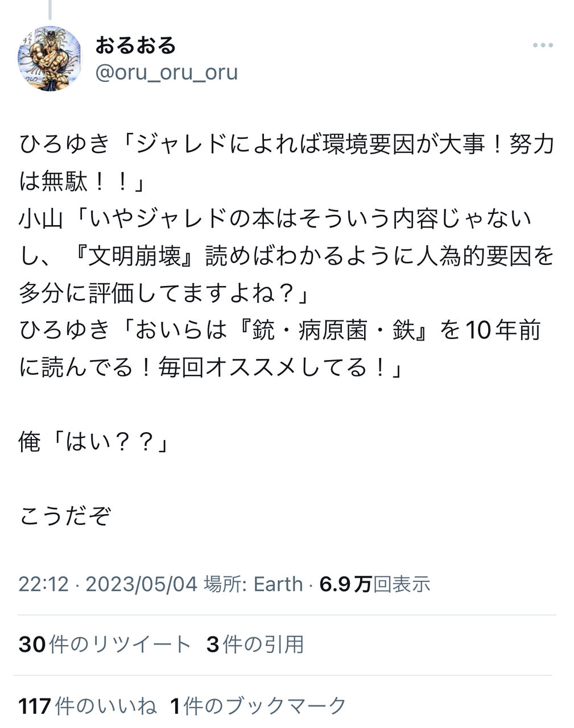The height and width of the screenshot is (728, 574).
Task: View the 3件の引用 quotes
Action: coord(255,644)
